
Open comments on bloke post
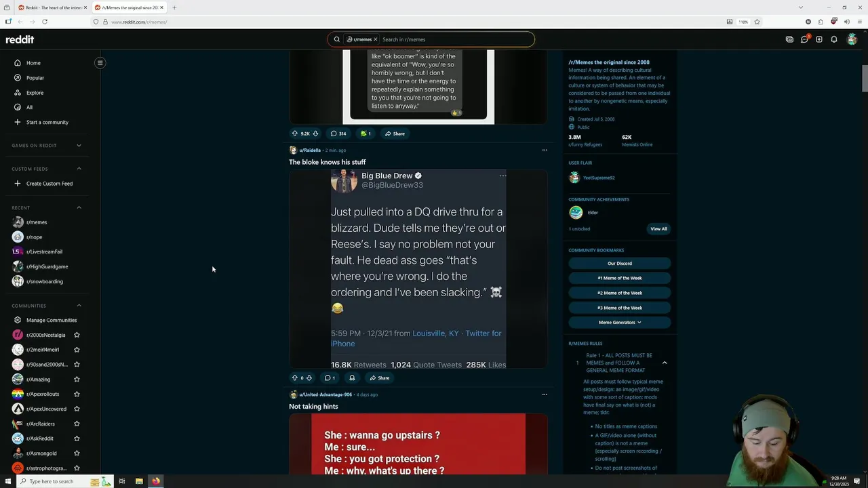point(330,378)
